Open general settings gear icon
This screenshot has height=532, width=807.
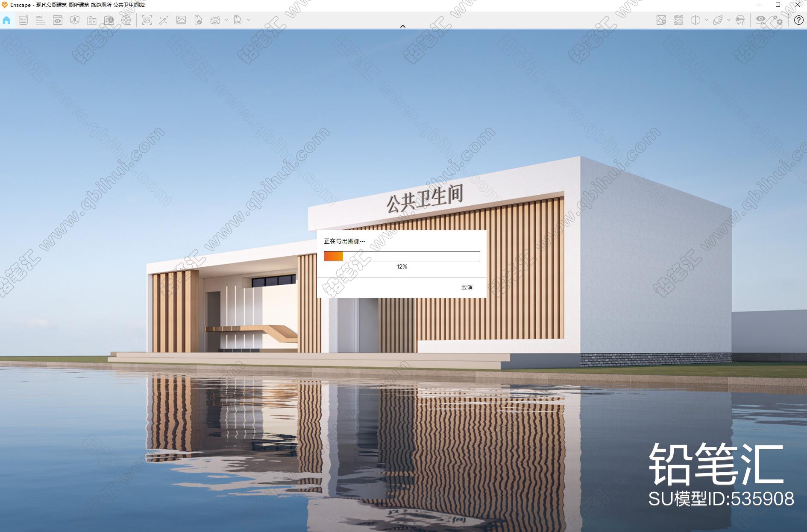coord(778,20)
